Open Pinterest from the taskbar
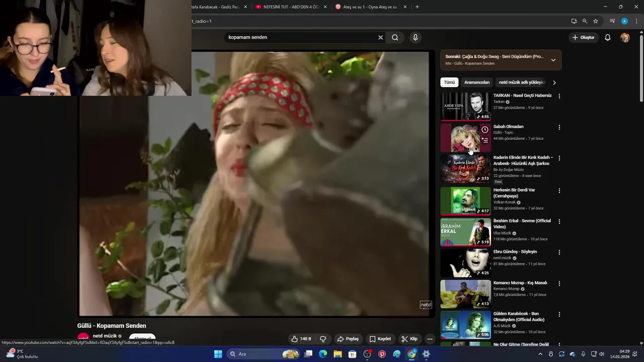 (382, 354)
